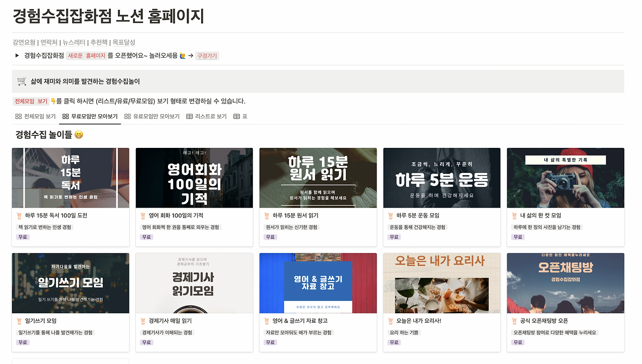Open the 영어회화 100일의 기적 cover thumbnail
Viewport: 642px width, 364px height.
pos(195,178)
